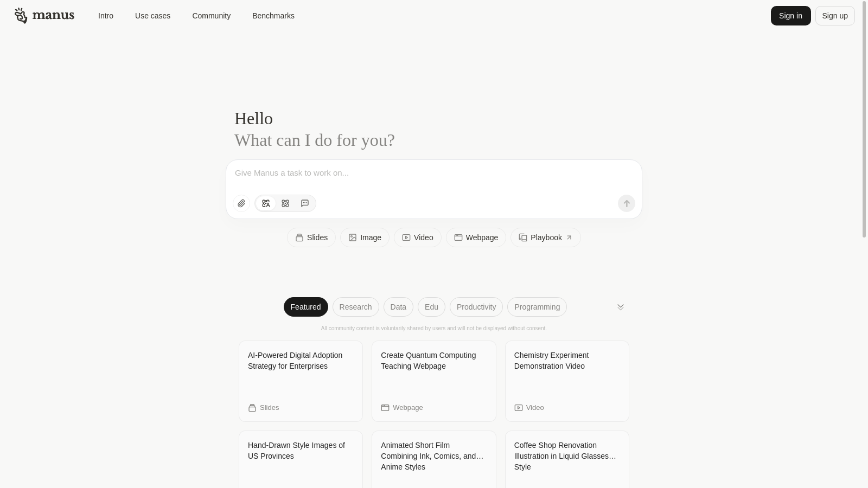Switch to chat mode (speech bubble icon)

305,203
